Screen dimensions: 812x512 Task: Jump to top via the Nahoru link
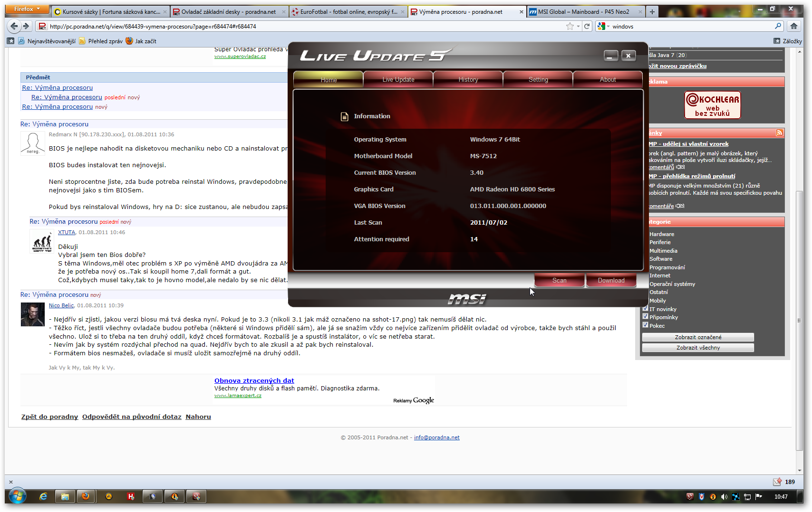click(x=198, y=417)
